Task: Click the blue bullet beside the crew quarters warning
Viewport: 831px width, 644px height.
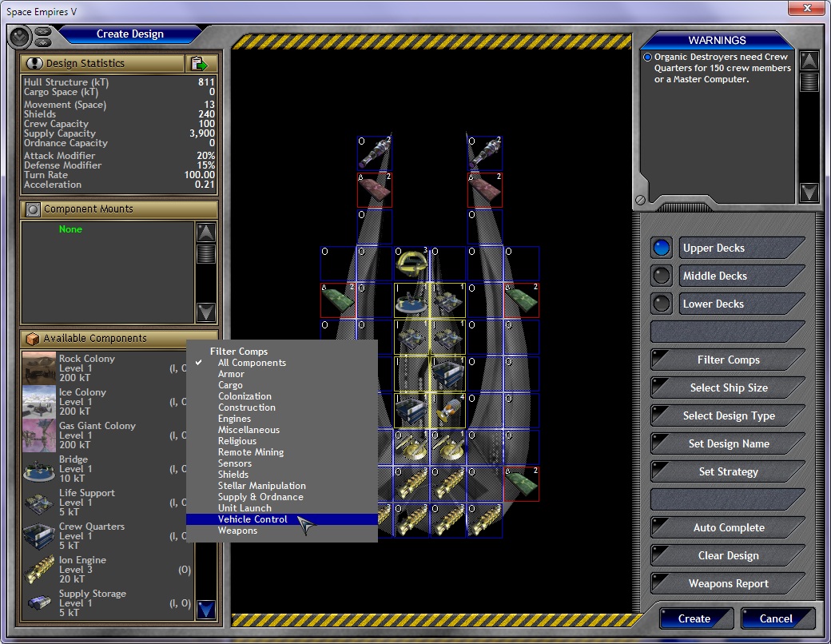Action: click(x=647, y=58)
